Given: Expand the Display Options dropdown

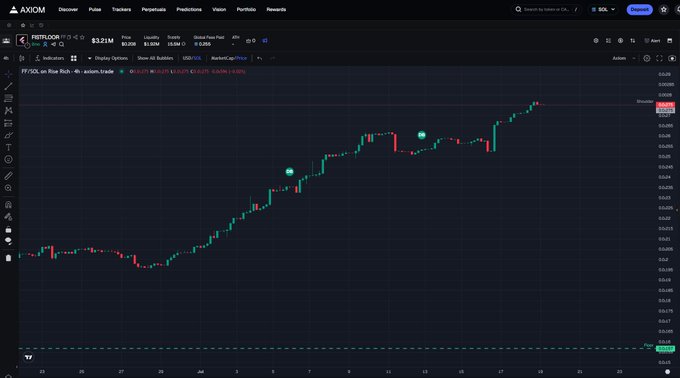Looking at the screenshot, I should coord(108,58).
